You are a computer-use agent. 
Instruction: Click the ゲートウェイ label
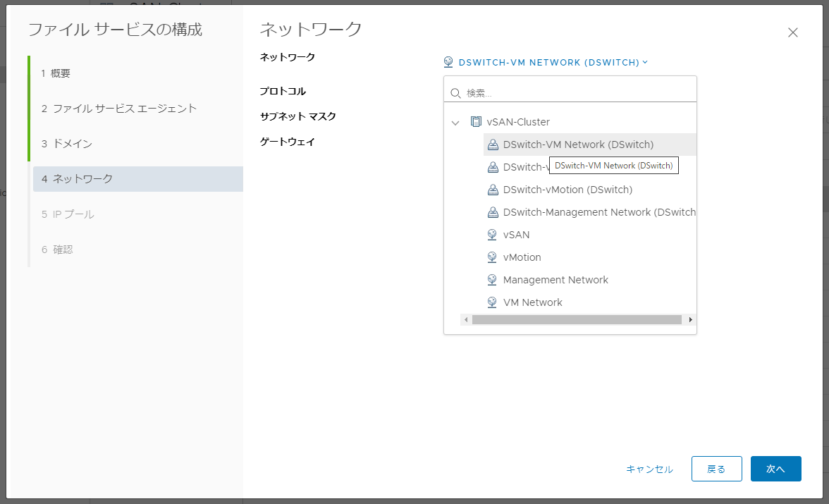point(288,142)
